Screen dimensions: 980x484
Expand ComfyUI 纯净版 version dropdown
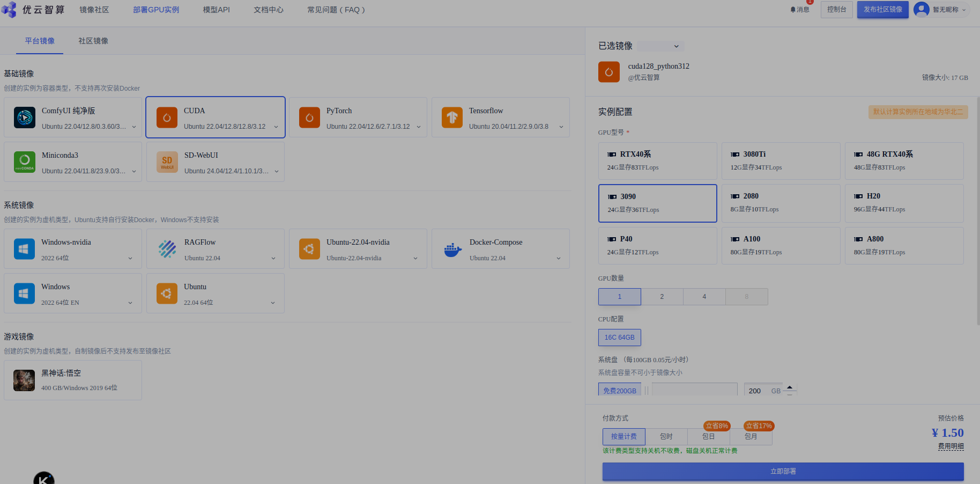click(x=134, y=127)
